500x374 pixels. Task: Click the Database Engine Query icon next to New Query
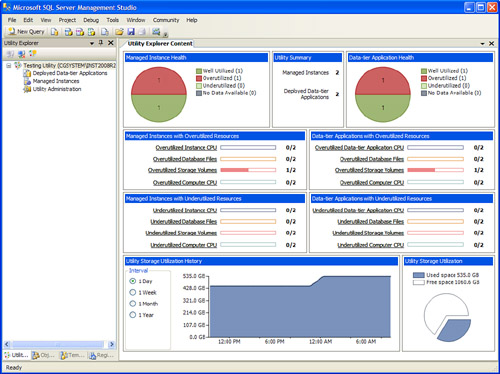pyautogui.click(x=54, y=32)
